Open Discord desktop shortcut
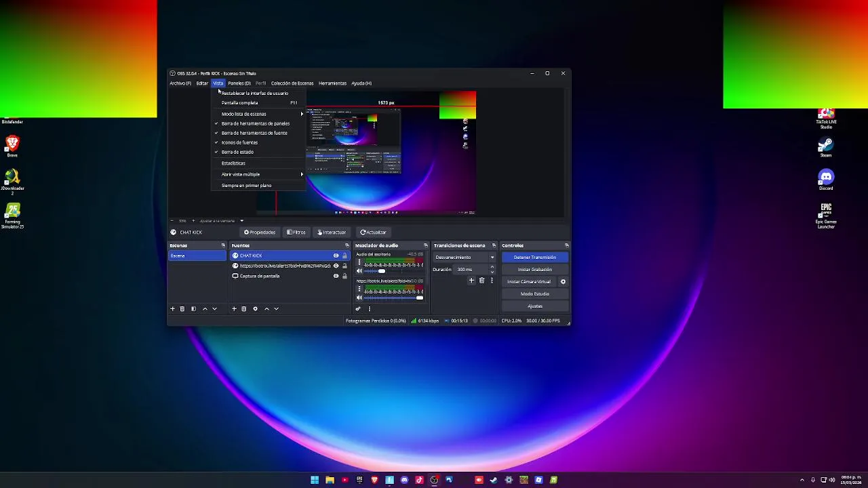 click(x=825, y=180)
